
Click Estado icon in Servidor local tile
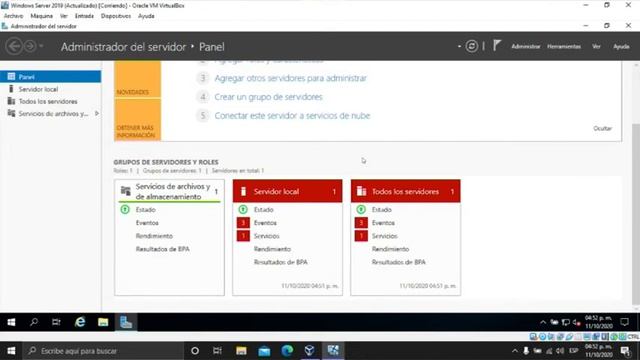243,209
